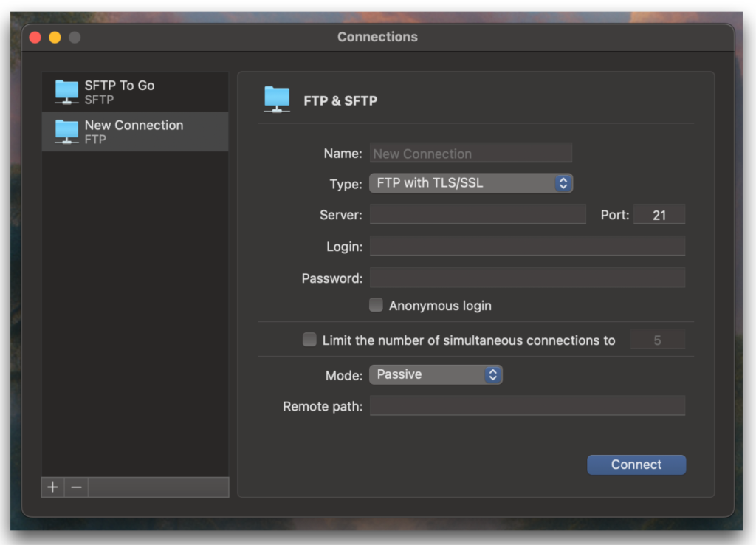
Task: Open the Mode dropdown set to Passive
Action: pos(436,374)
